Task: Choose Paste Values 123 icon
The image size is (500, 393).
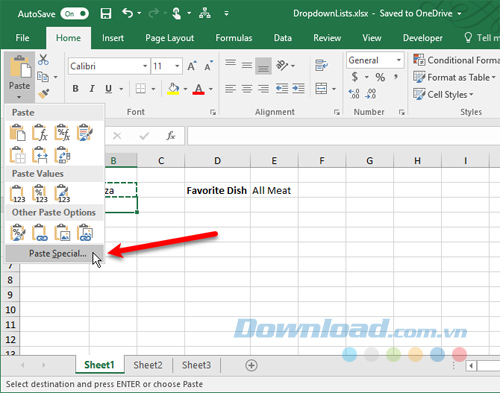Action: (17, 194)
